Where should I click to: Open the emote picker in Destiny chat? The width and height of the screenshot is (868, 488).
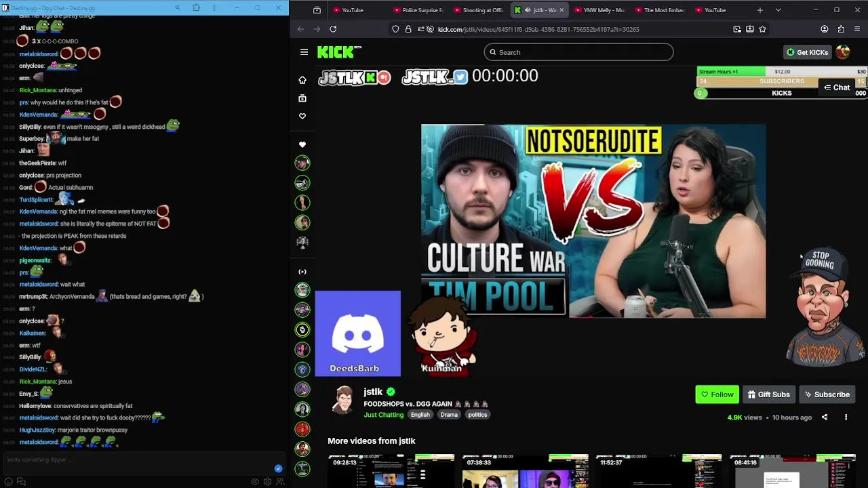click(8, 481)
